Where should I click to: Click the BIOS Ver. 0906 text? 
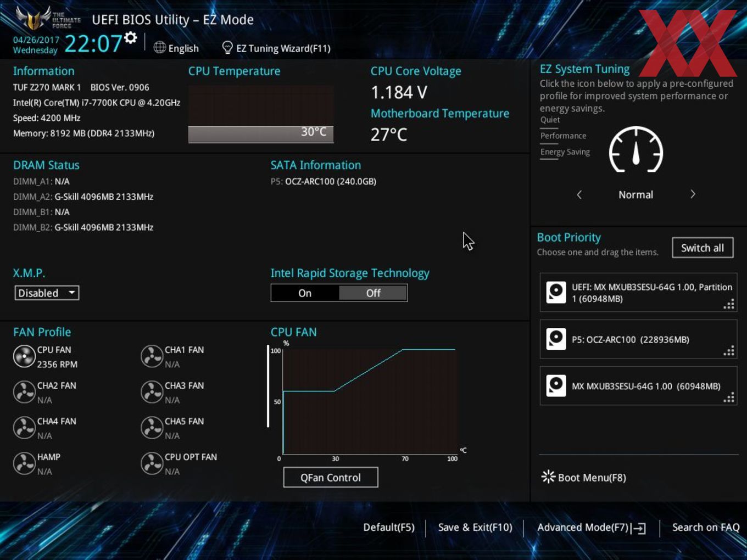[120, 87]
